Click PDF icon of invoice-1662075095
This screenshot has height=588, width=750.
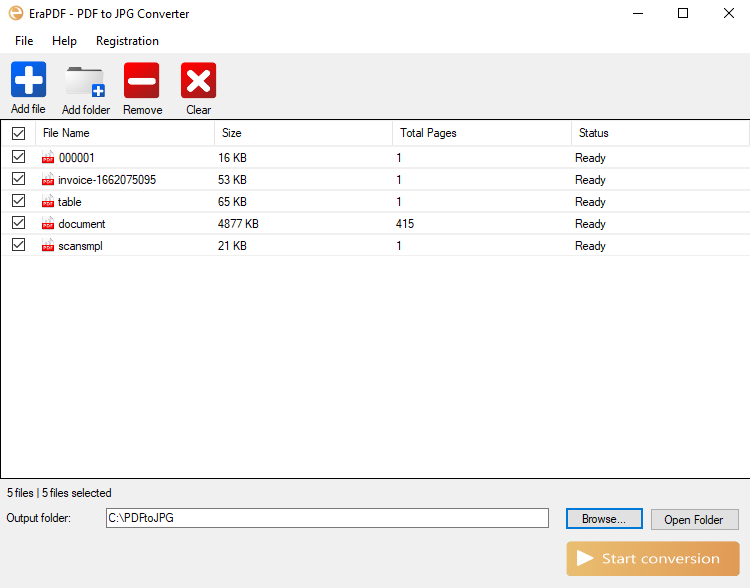48,179
